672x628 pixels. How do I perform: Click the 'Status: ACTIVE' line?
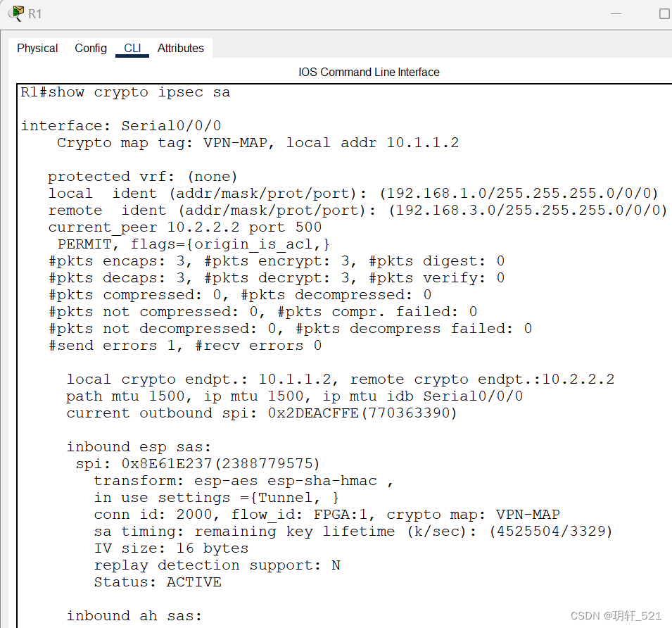click(158, 582)
